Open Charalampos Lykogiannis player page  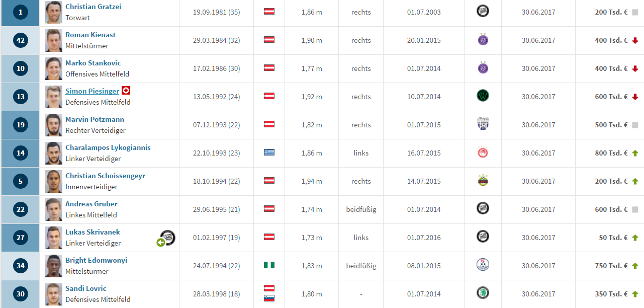(108, 147)
